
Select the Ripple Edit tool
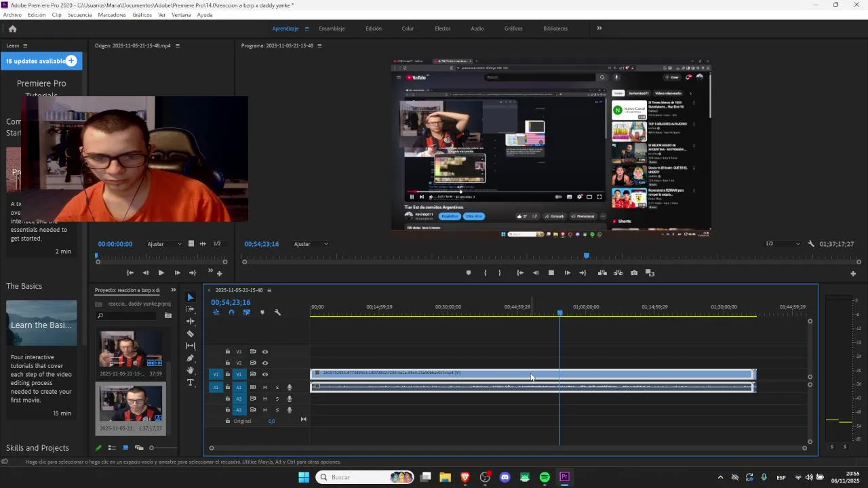(x=190, y=321)
